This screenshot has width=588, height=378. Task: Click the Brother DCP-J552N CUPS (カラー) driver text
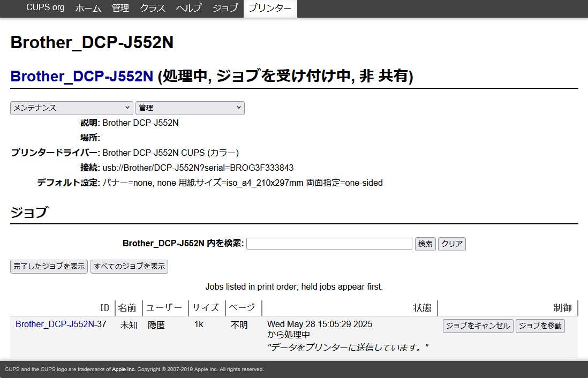(171, 153)
